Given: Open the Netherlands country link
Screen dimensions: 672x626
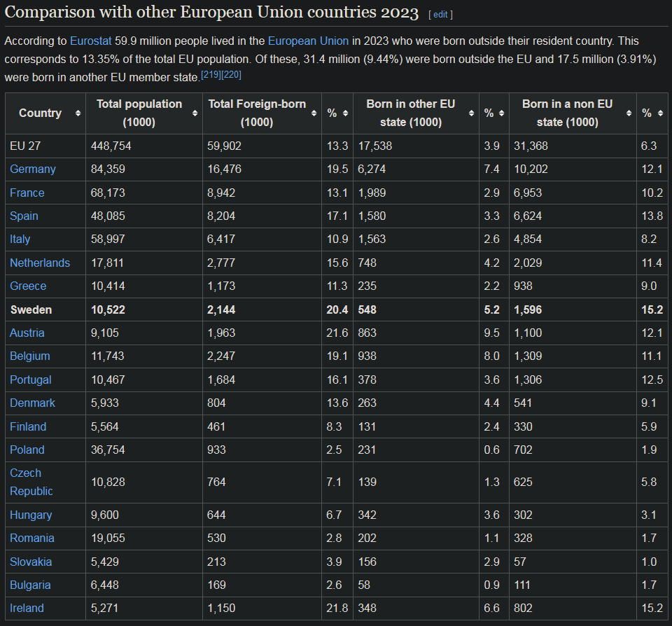Looking at the screenshot, I should pyautogui.click(x=40, y=263).
